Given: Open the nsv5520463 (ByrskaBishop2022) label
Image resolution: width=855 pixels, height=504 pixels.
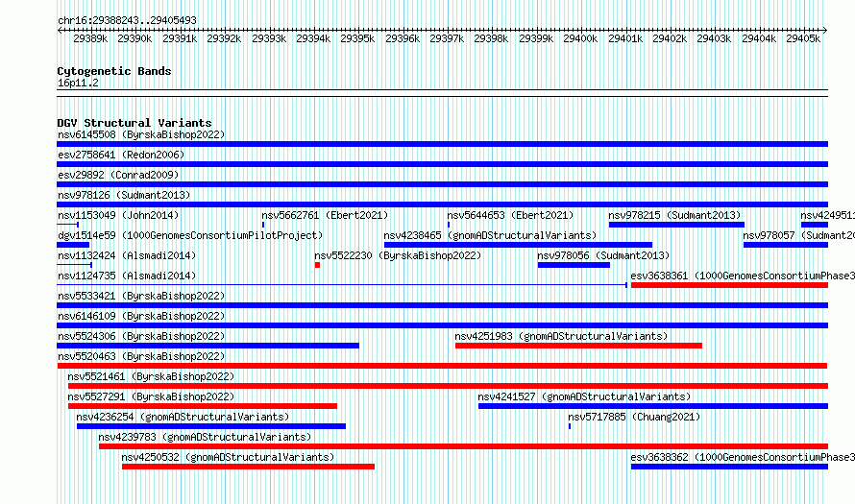Looking at the screenshot, I should click(141, 356).
